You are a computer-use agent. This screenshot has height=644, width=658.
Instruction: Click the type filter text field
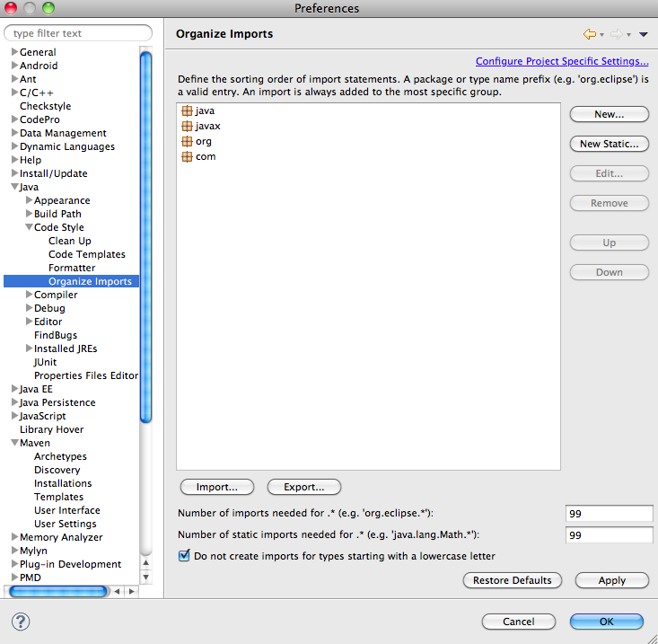(78, 33)
